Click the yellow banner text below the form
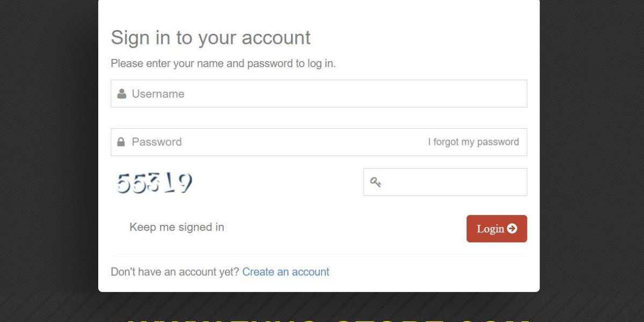The height and width of the screenshot is (322, 644). [x=327, y=319]
